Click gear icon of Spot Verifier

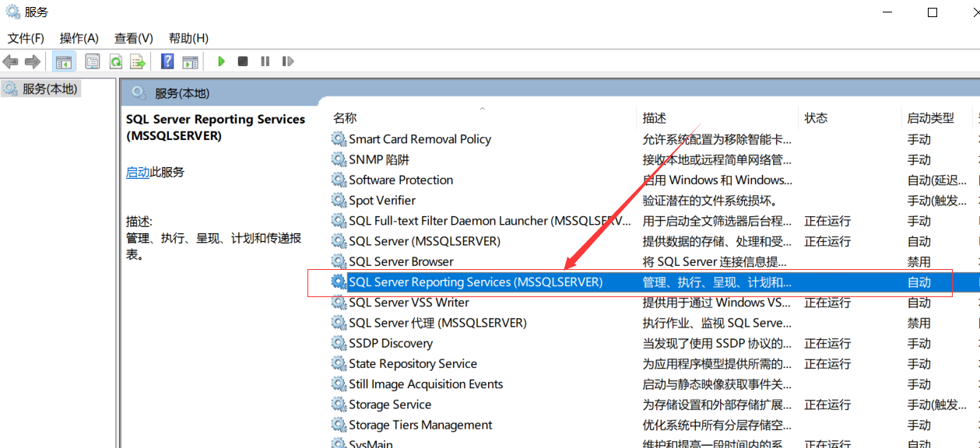click(339, 200)
